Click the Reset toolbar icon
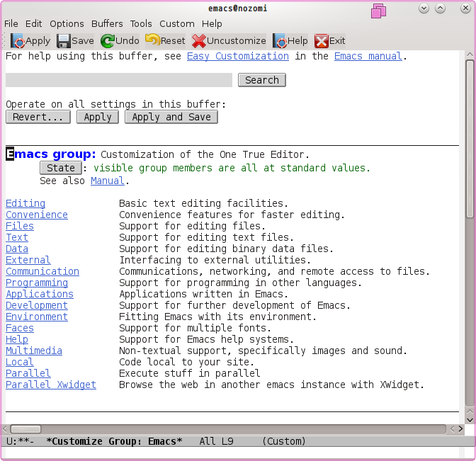Image resolution: width=476 pixels, height=461 pixels. point(153,40)
